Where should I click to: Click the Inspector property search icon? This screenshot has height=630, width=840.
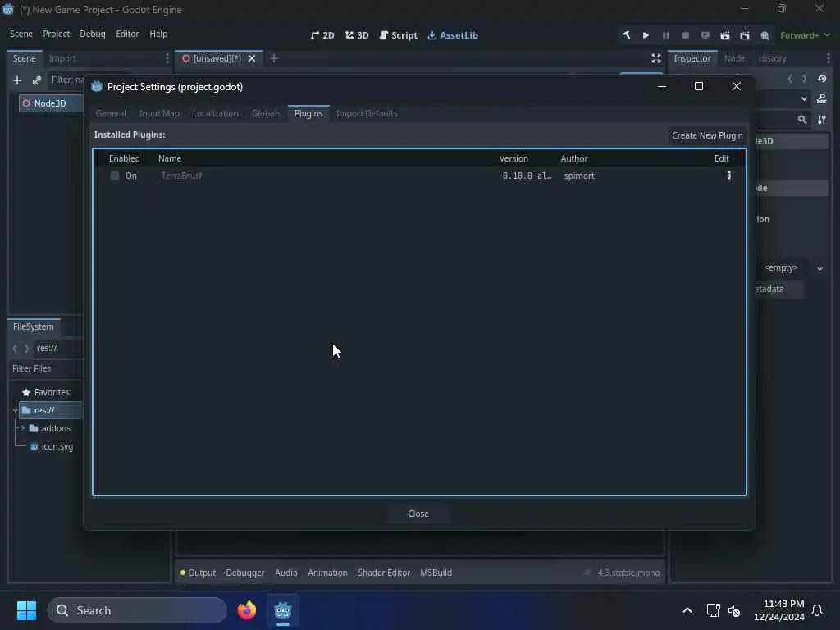coord(802,120)
